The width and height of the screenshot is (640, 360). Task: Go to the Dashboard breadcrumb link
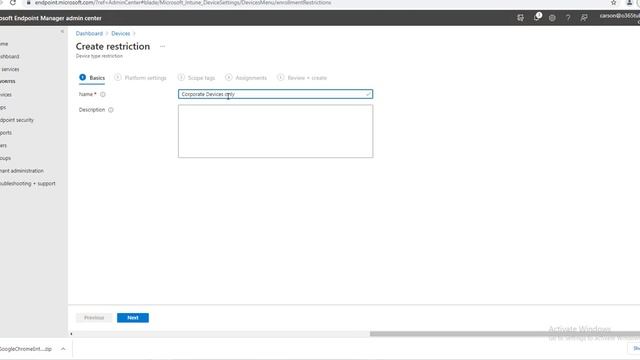coord(89,33)
